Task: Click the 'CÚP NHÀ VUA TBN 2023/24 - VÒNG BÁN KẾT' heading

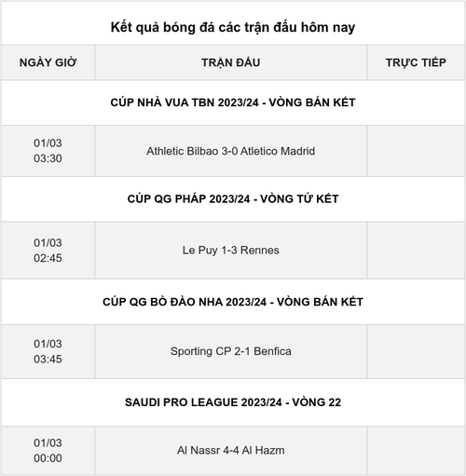Action: point(233,102)
